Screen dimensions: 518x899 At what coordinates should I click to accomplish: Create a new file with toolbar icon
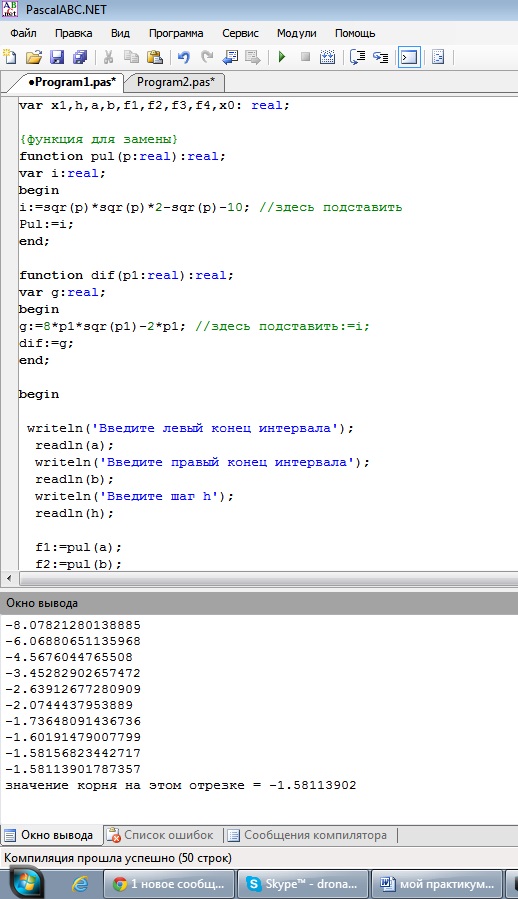point(10,57)
